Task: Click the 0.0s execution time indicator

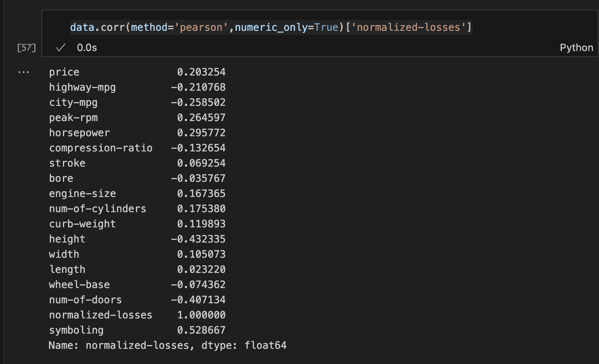Action: coord(87,47)
